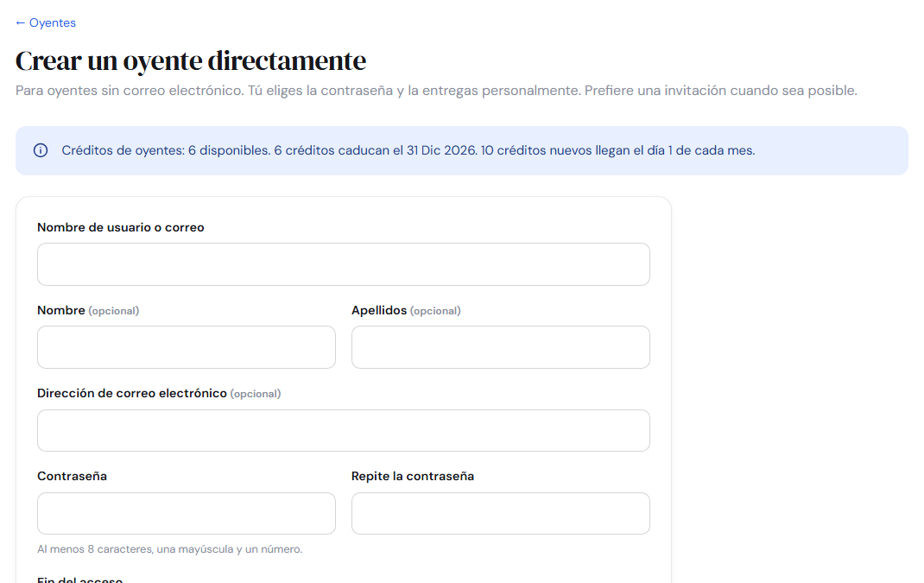Focus the Dirección de correo electrónico field
The image size is (924, 583).
(x=344, y=431)
